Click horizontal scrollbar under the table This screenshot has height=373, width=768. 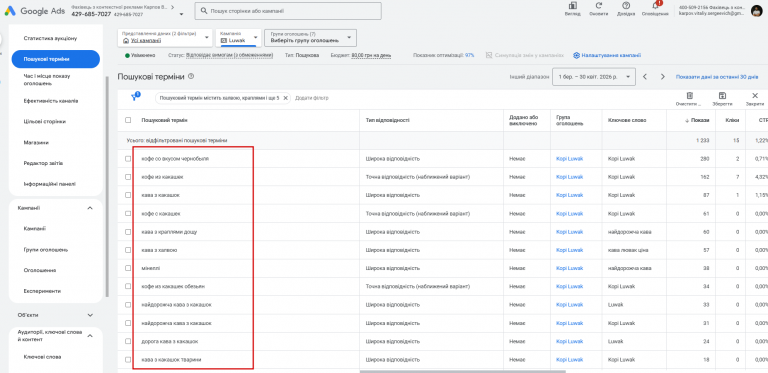point(462,372)
